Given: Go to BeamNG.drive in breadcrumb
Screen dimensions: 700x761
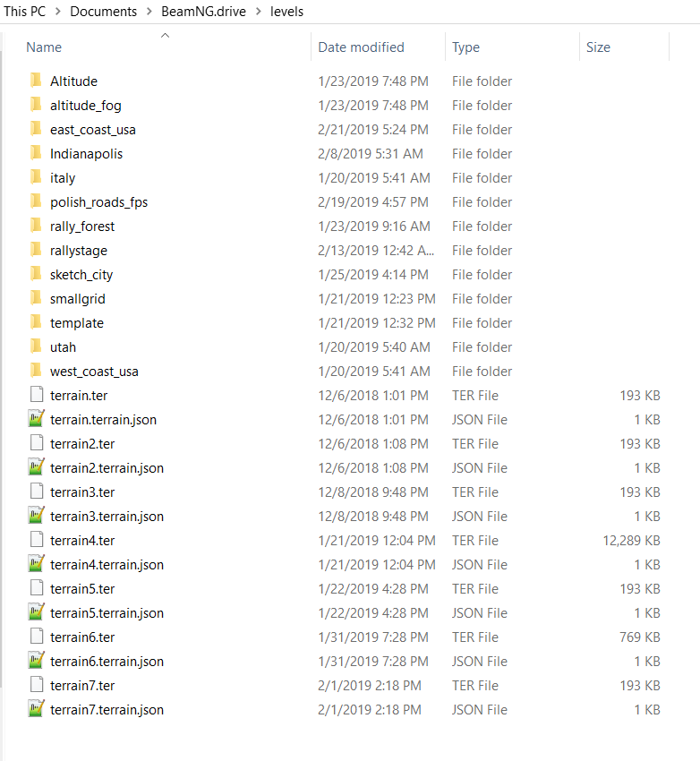Looking at the screenshot, I should pyautogui.click(x=204, y=11).
